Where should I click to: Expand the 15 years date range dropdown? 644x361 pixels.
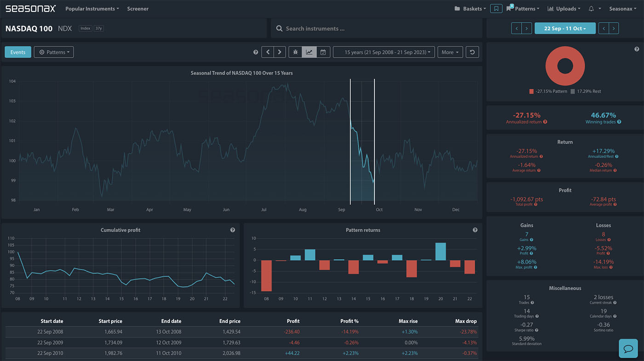tap(384, 52)
